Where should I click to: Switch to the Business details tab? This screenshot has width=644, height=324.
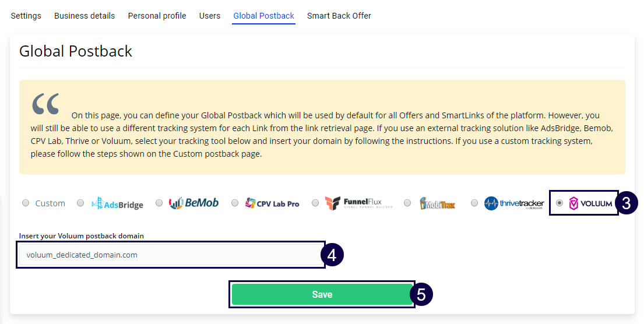[x=85, y=16]
